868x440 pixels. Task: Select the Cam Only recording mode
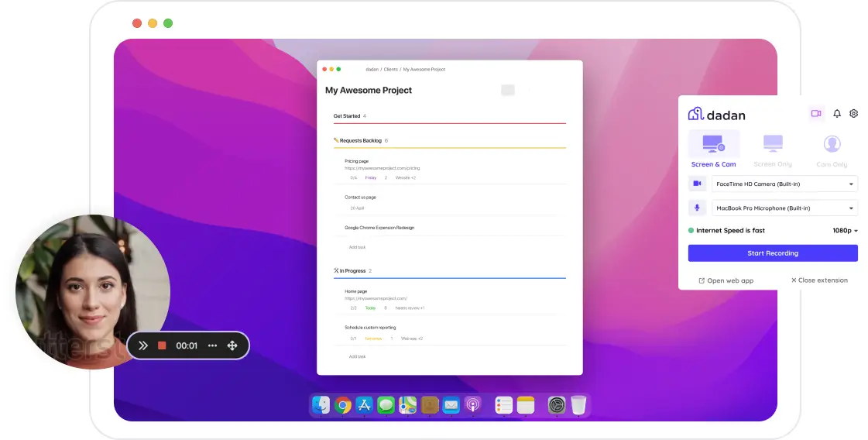(x=831, y=149)
